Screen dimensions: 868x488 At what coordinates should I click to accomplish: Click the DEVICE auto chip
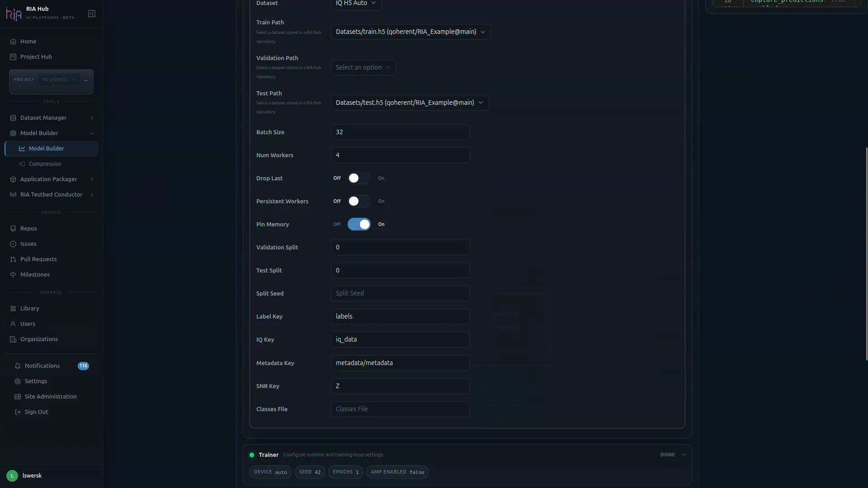270,472
